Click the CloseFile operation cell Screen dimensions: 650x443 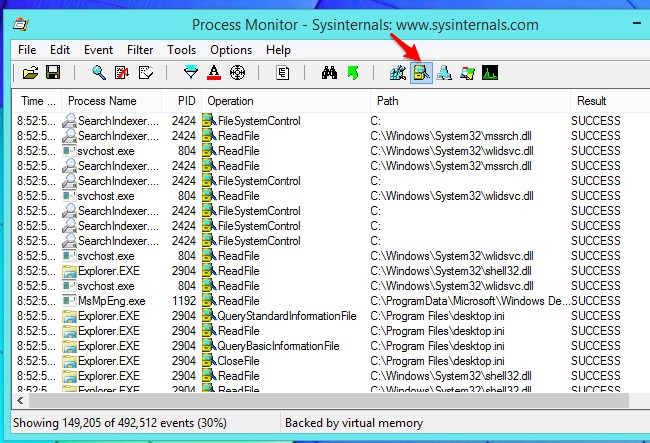238,361
